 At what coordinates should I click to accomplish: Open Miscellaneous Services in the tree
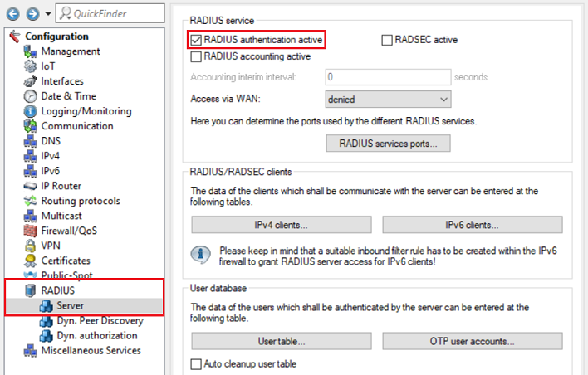point(91,350)
